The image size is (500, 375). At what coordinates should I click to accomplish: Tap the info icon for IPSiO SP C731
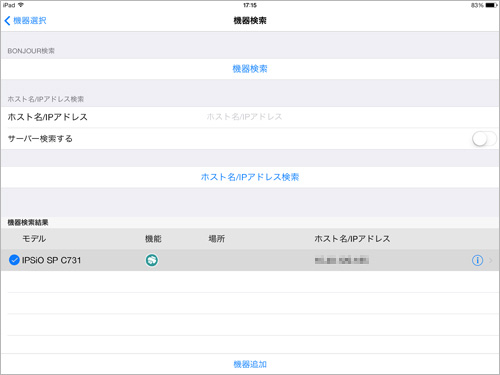click(477, 260)
